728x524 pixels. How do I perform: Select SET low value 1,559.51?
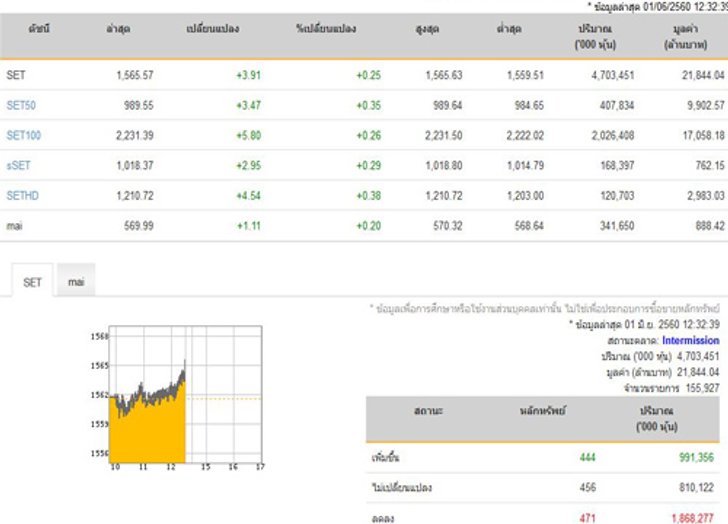click(525, 75)
